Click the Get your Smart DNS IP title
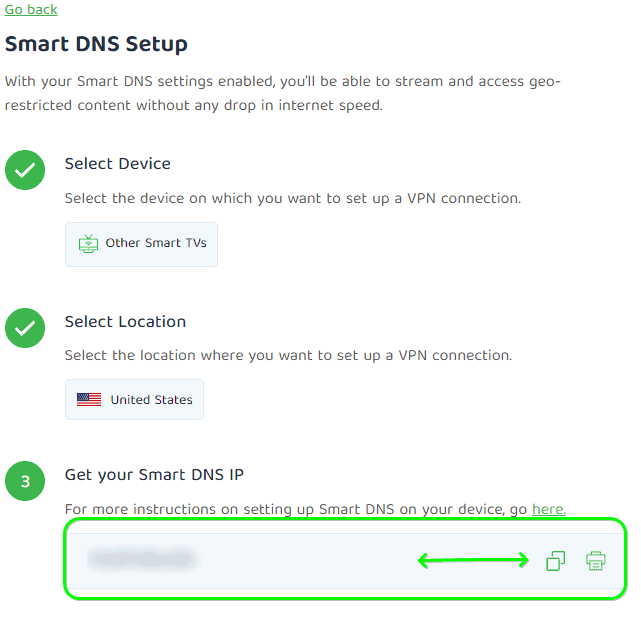 pyautogui.click(x=154, y=474)
